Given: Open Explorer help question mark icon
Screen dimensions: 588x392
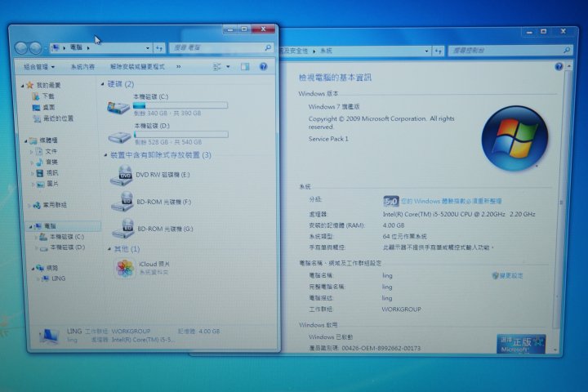Looking at the screenshot, I should click(264, 66).
